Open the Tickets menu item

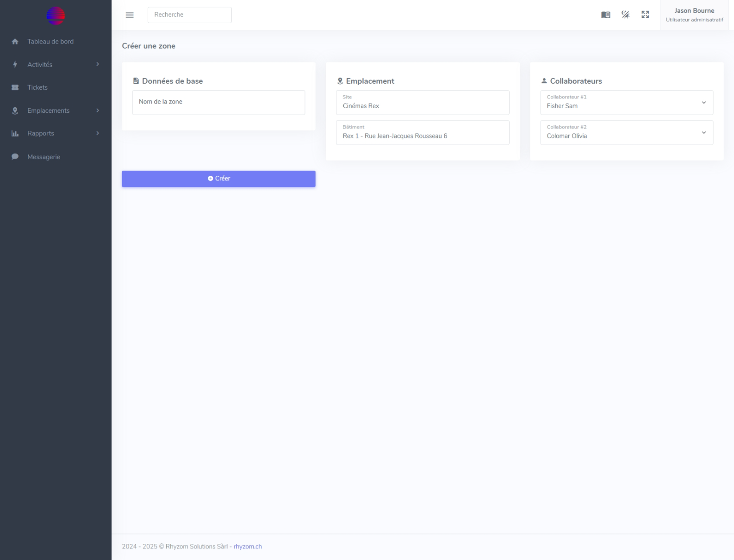37,87
